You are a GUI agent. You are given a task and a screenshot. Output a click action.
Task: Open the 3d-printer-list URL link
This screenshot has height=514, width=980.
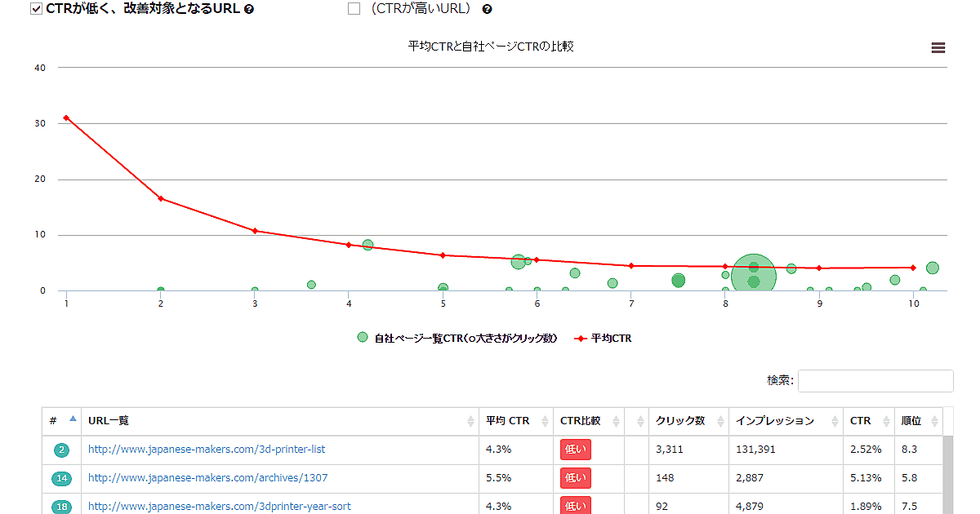point(207,450)
